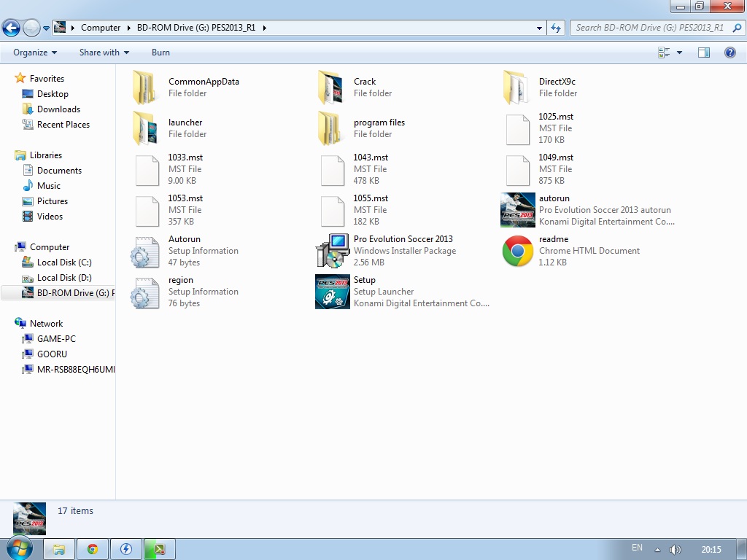
Task: Select the DirectX9c folder icon
Action: [516, 87]
